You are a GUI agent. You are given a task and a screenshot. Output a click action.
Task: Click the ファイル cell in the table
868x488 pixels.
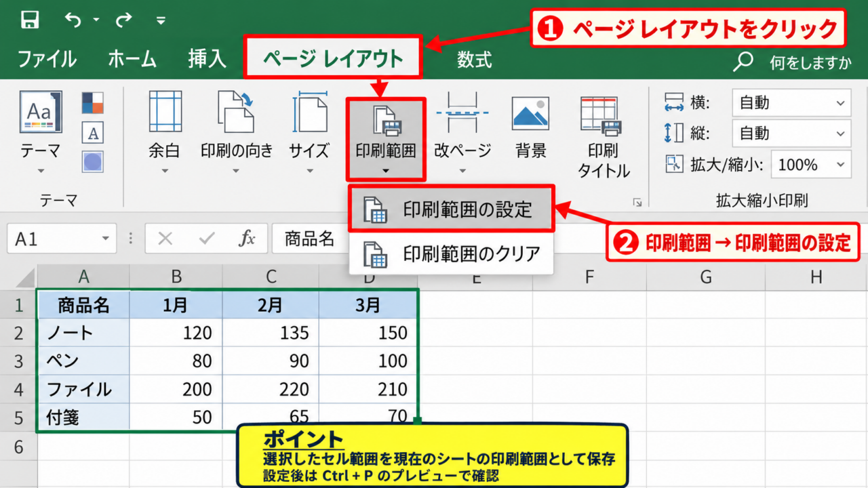(x=83, y=389)
